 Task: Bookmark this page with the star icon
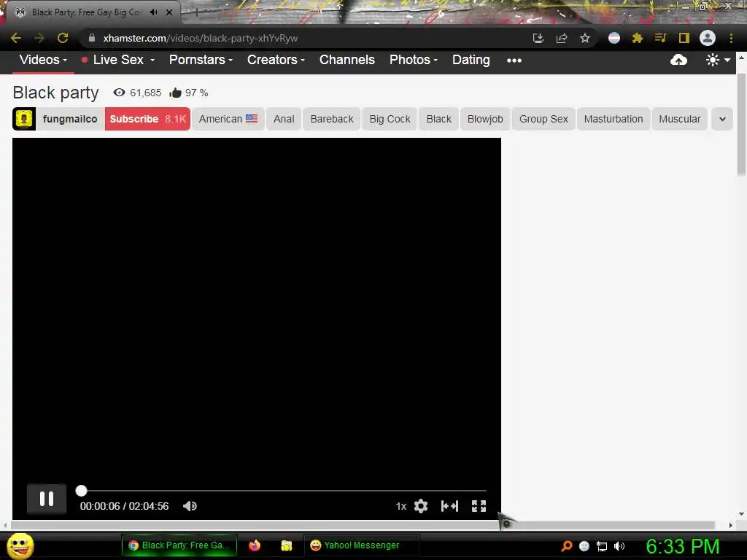pos(585,38)
